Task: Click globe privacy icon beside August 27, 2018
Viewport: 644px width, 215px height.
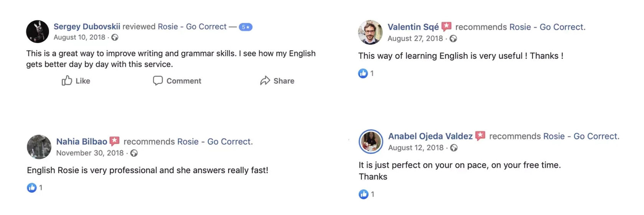Action: coord(453,39)
